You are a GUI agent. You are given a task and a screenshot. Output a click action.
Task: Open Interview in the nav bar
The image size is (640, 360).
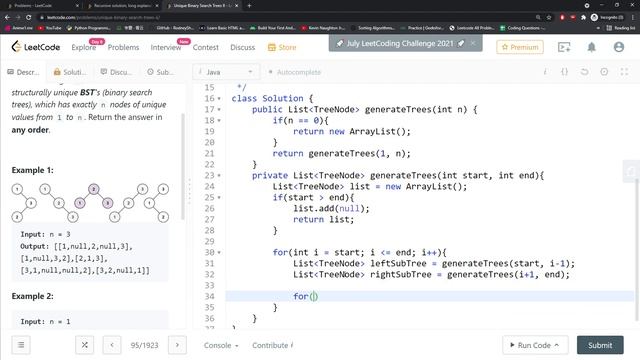pyautogui.click(x=166, y=47)
